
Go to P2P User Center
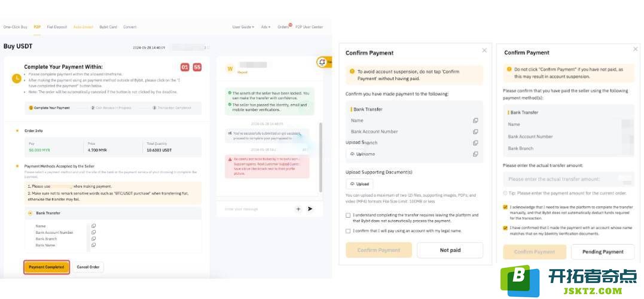(x=309, y=27)
